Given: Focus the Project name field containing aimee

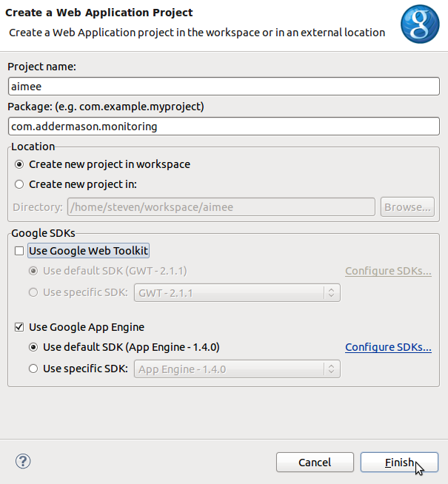Looking at the screenshot, I should [224, 87].
